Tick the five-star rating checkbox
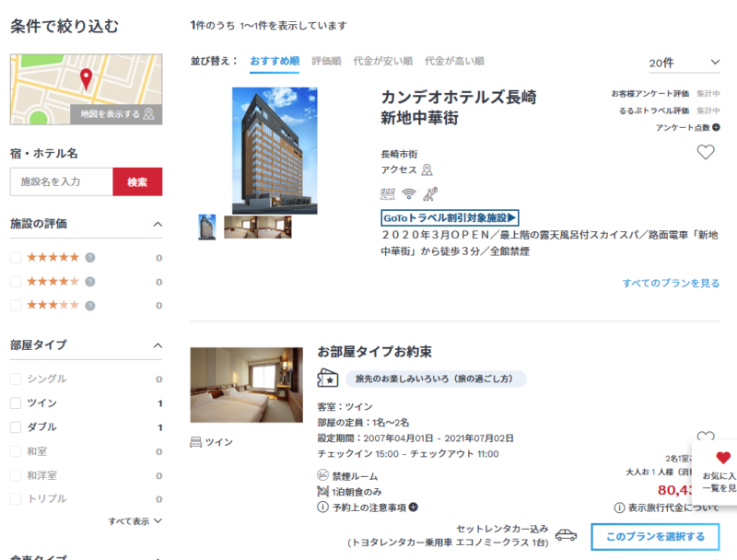Image resolution: width=737 pixels, height=560 pixels. pos(16,258)
